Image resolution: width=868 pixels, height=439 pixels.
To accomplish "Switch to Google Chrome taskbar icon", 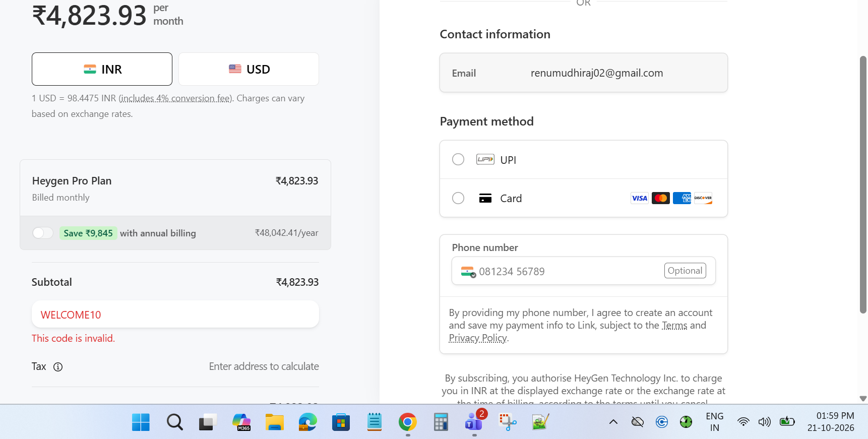I will click(407, 422).
